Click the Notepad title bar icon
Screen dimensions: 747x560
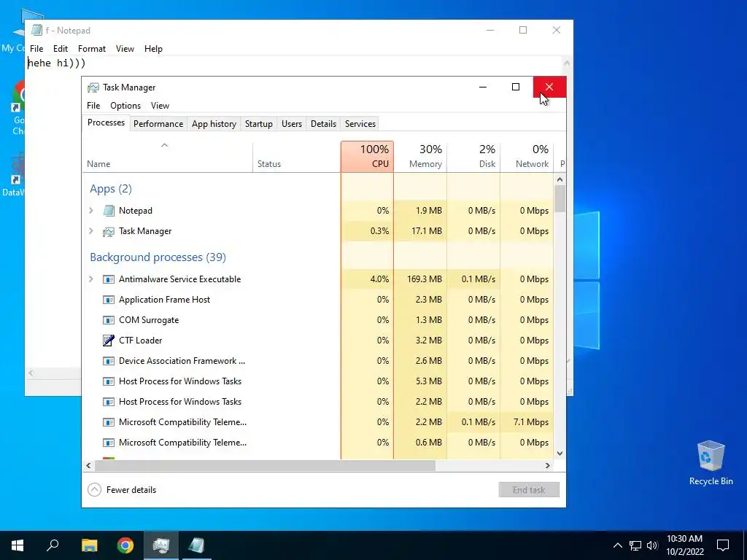point(36,30)
